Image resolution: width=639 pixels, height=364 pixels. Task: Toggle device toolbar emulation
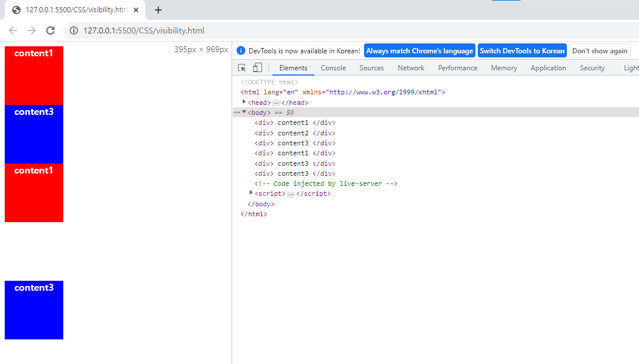coord(257,67)
